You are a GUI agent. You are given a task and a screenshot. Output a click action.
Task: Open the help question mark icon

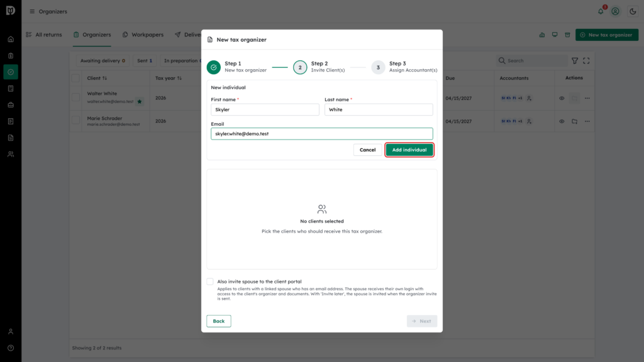click(11, 348)
